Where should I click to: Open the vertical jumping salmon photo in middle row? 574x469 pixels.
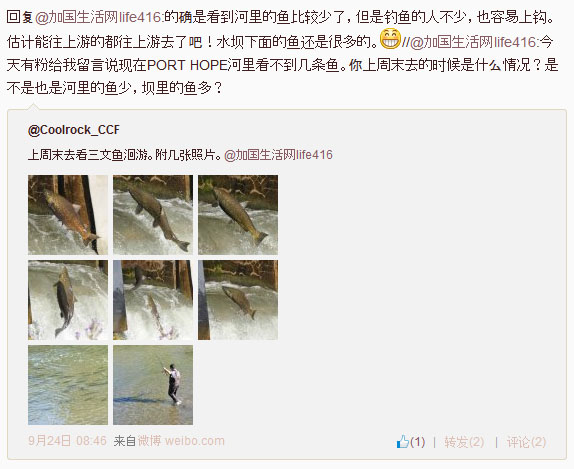[x=68, y=300]
